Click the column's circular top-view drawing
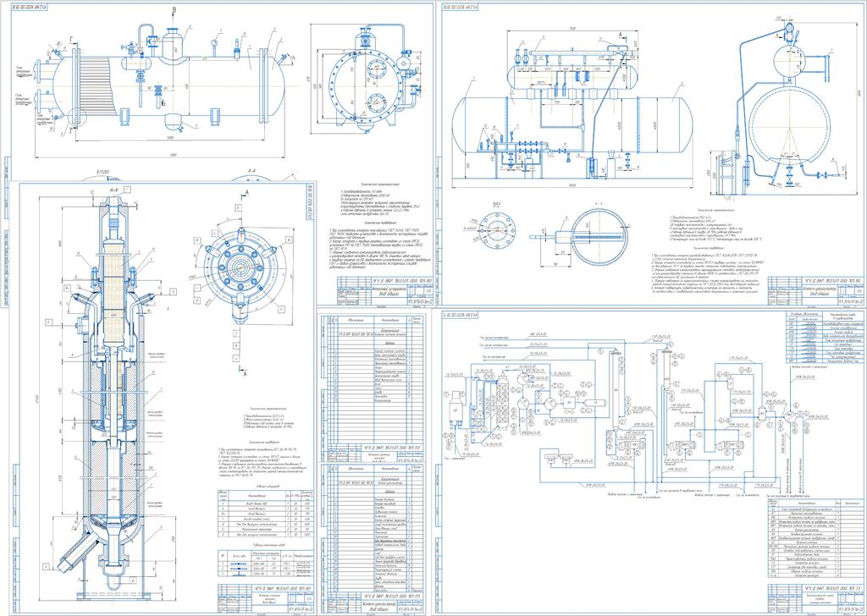 [240, 273]
